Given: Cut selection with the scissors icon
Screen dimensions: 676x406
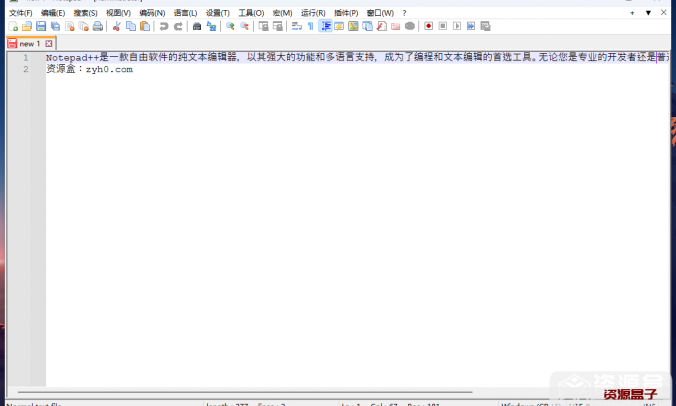Looking at the screenshot, I should 116,26.
